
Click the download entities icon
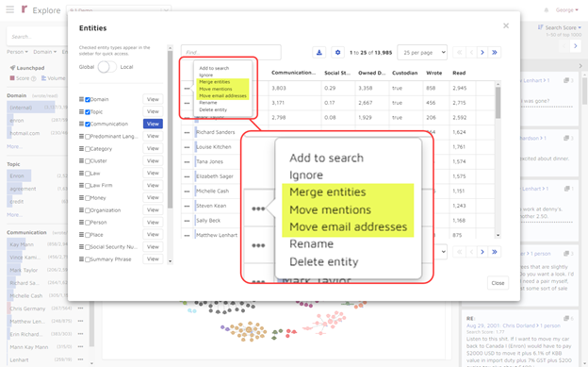tap(319, 53)
